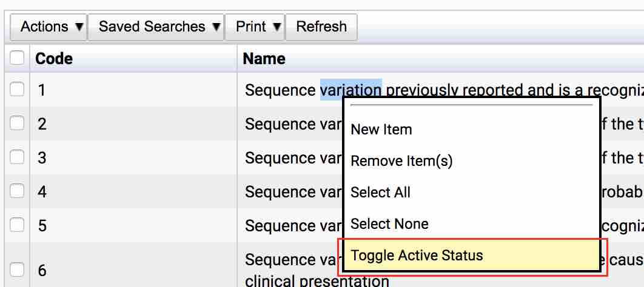The height and width of the screenshot is (287, 644).
Task: Check the checkbox for code 2
Action: tap(17, 124)
